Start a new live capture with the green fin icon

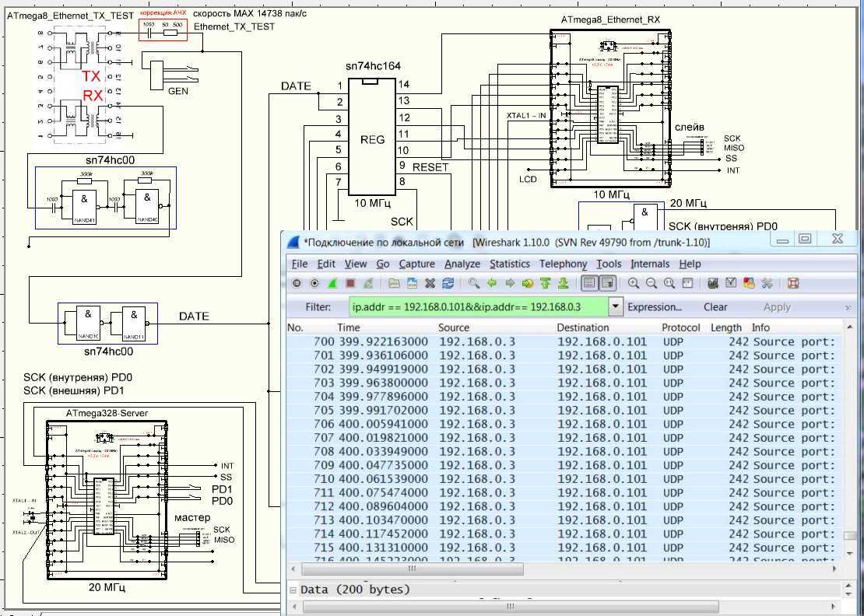(332, 284)
